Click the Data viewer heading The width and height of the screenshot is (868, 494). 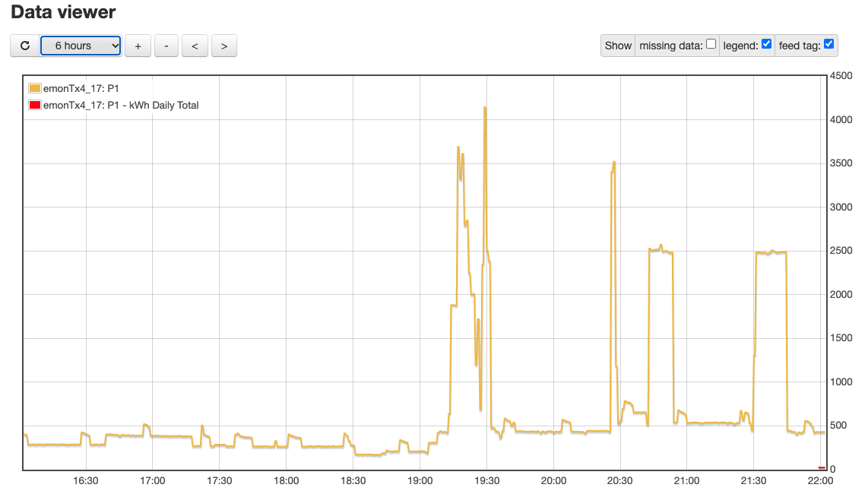[x=63, y=12]
